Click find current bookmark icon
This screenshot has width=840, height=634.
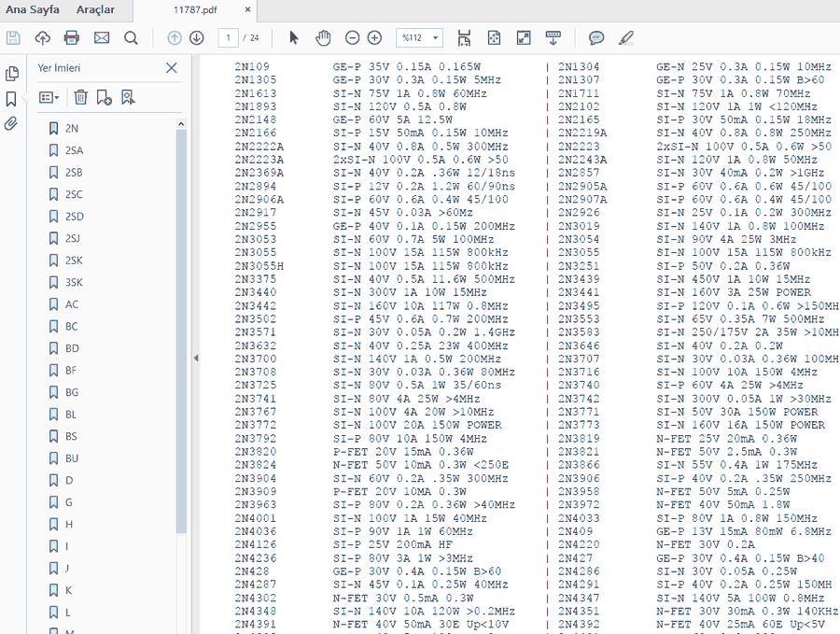(x=128, y=97)
